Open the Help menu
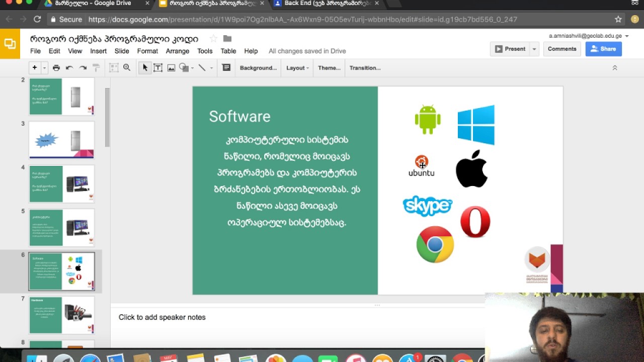The image size is (644, 362). [x=251, y=51]
